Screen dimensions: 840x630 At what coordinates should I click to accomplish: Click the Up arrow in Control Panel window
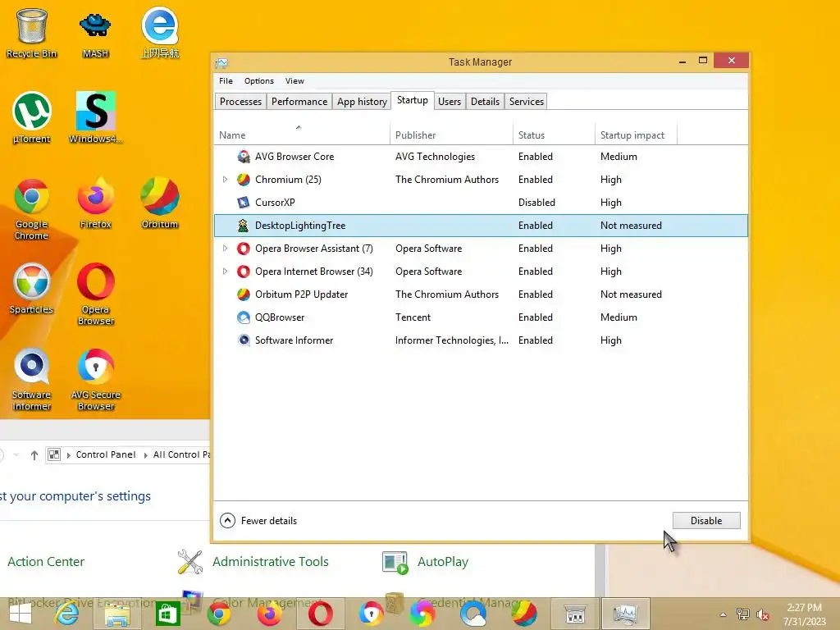[34, 454]
